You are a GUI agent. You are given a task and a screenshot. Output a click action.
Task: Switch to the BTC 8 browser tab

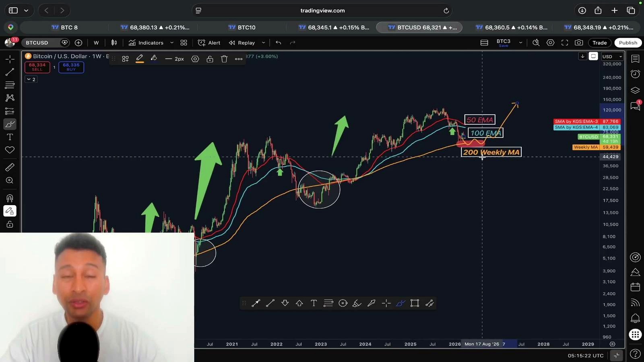click(64, 27)
